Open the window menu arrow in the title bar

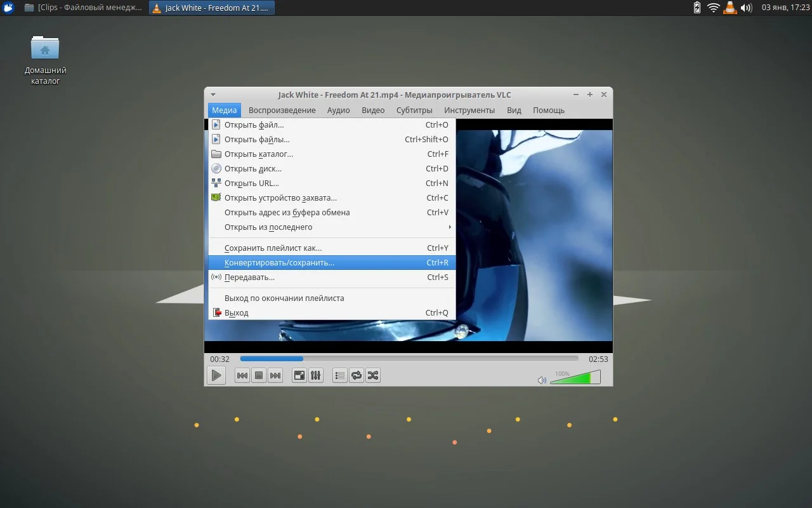tap(213, 95)
